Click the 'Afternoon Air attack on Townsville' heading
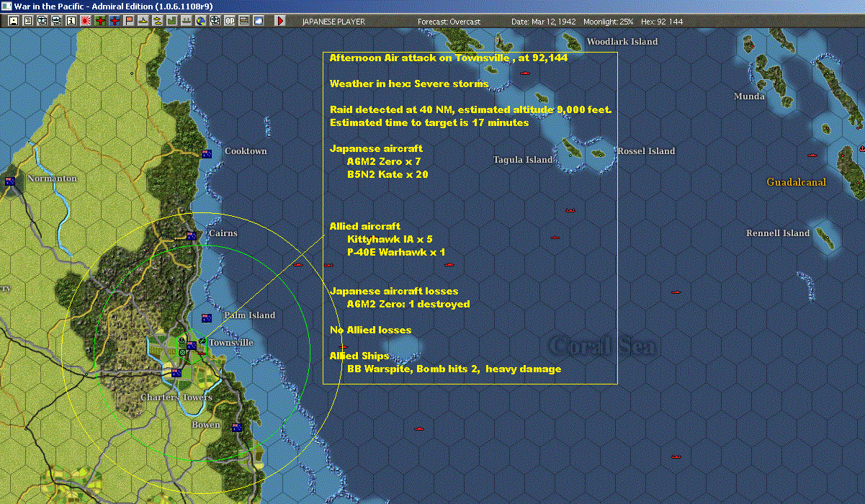 point(449,58)
